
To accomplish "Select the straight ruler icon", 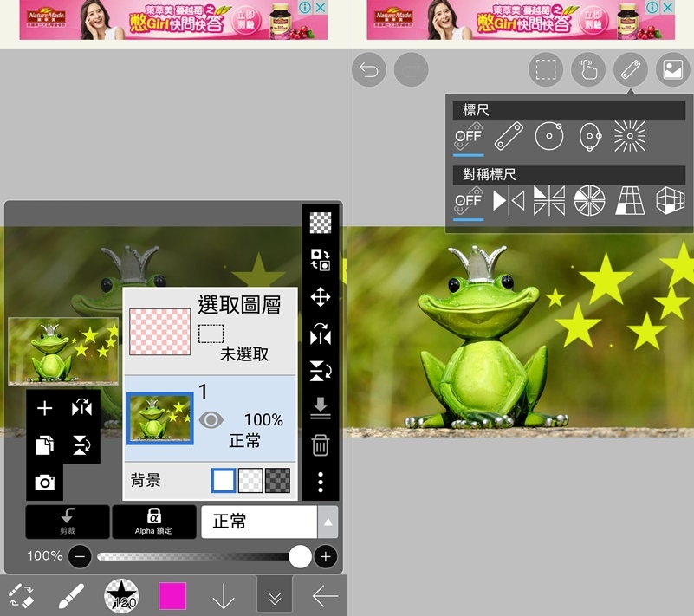I will [509, 136].
